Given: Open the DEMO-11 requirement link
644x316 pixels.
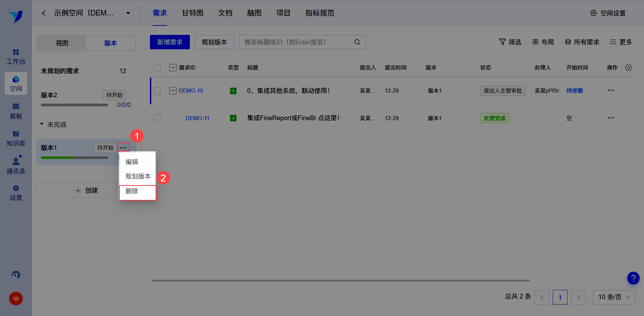Looking at the screenshot, I should (x=198, y=118).
